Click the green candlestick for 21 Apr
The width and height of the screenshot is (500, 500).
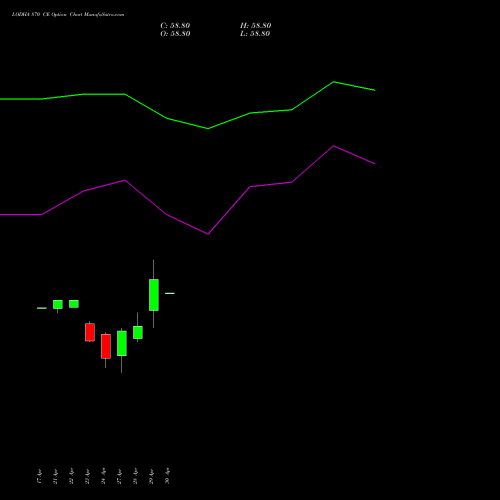click(58, 305)
